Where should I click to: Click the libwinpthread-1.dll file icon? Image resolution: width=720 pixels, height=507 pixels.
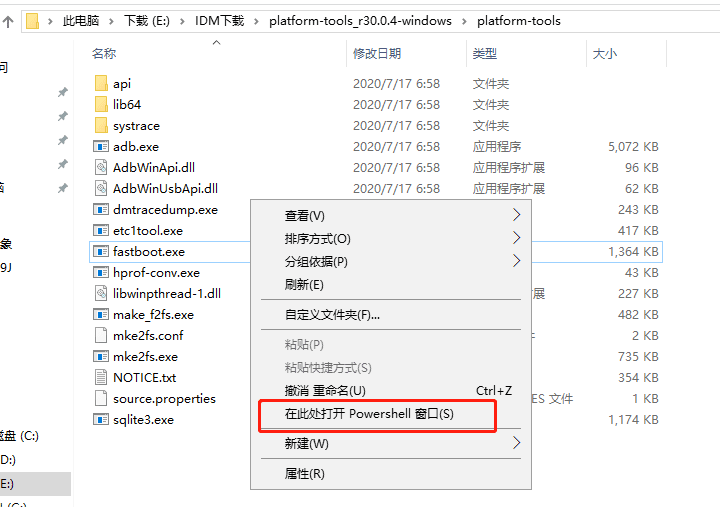[100, 294]
